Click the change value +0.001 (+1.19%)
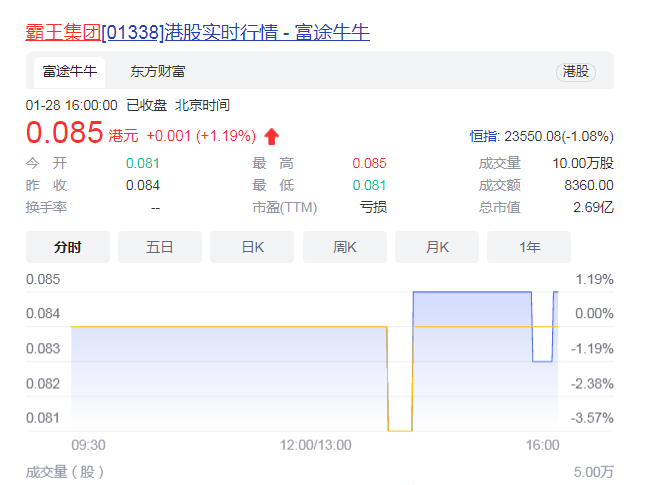Image resolution: width=646 pixels, height=485 pixels. click(201, 136)
